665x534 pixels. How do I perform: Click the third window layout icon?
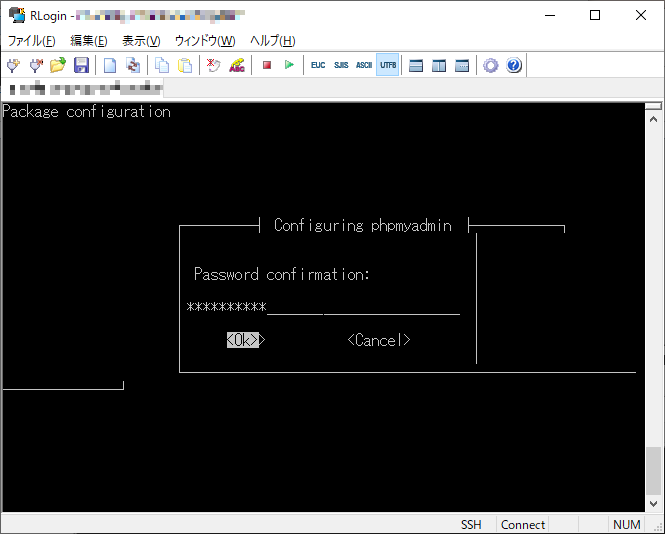pyautogui.click(x=462, y=65)
